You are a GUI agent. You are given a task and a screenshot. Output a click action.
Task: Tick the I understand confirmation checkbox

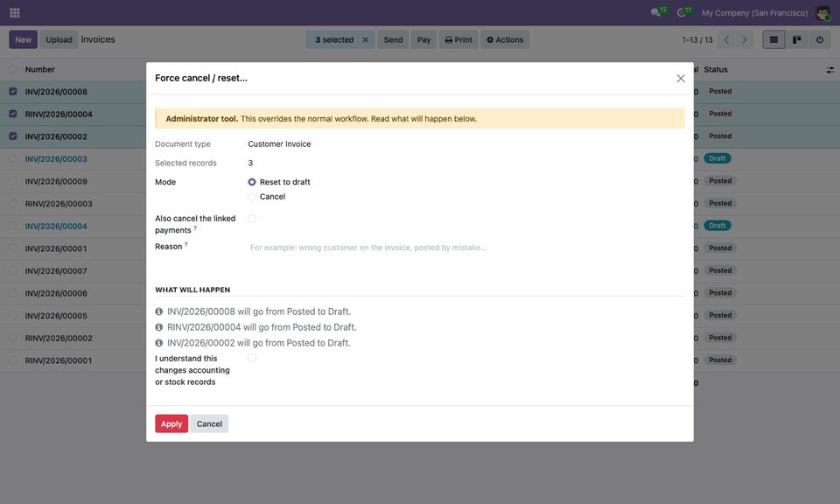click(x=252, y=358)
